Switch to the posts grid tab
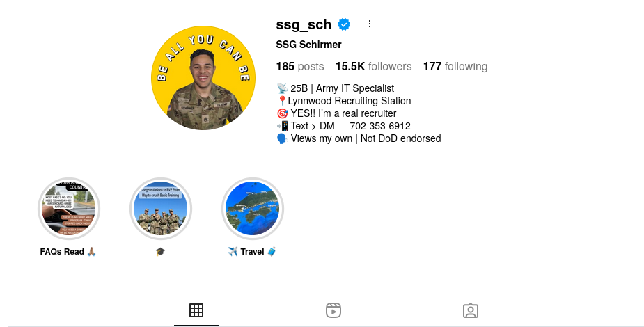Viewport: 644px width, 327px height. 196,310
